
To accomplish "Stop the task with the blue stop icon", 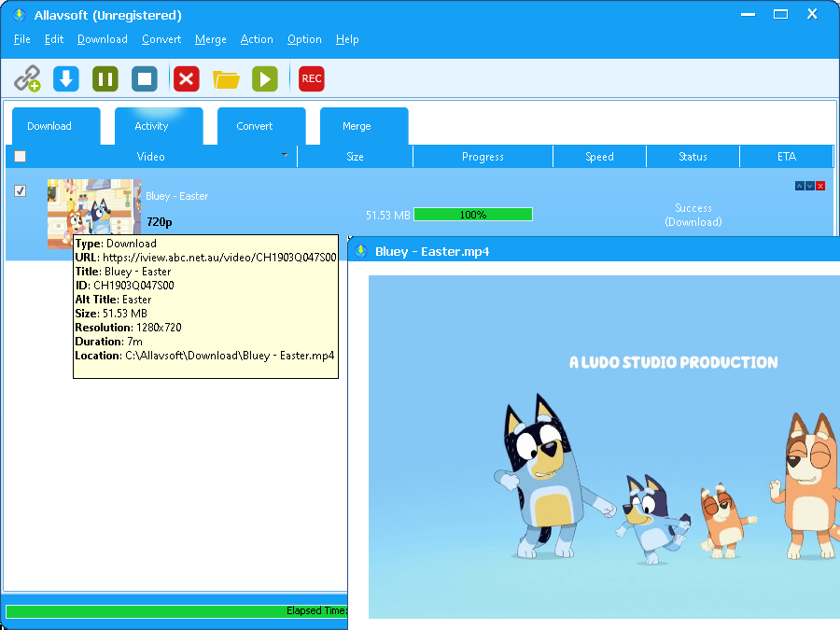I will coord(145,78).
